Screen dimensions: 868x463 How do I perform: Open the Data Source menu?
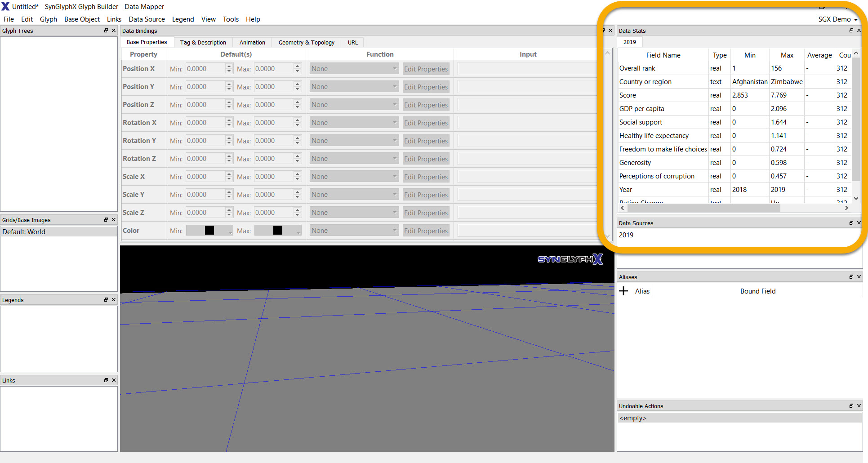click(147, 19)
